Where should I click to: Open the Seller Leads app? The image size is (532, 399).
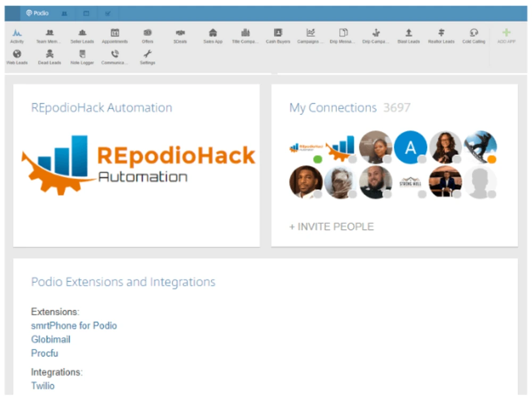[x=82, y=36]
